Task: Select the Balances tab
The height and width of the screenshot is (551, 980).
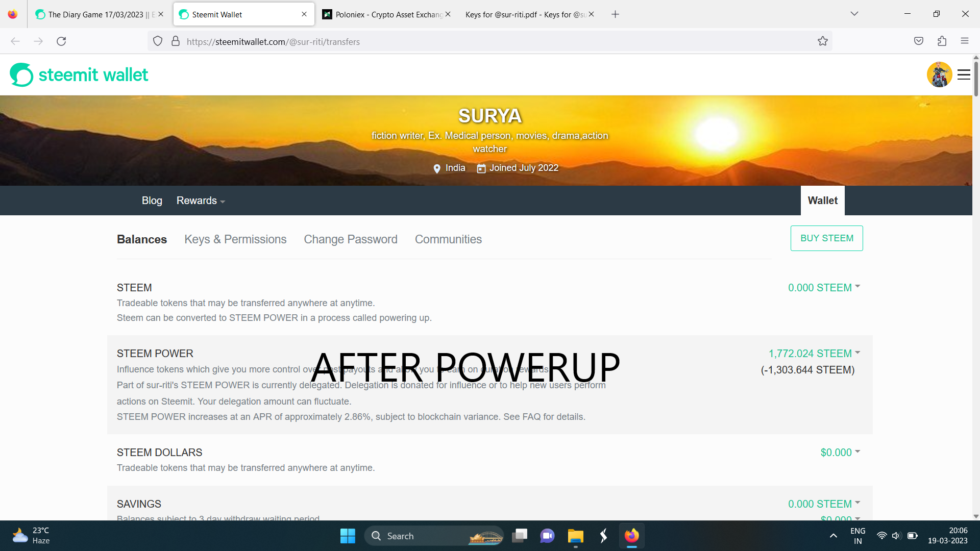Action: [x=142, y=239]
